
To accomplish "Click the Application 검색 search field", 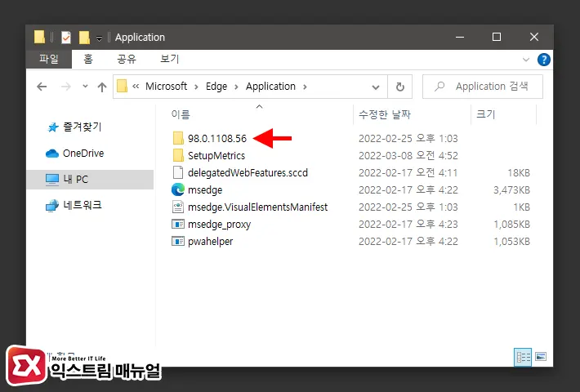I will (x=483, y=87).
